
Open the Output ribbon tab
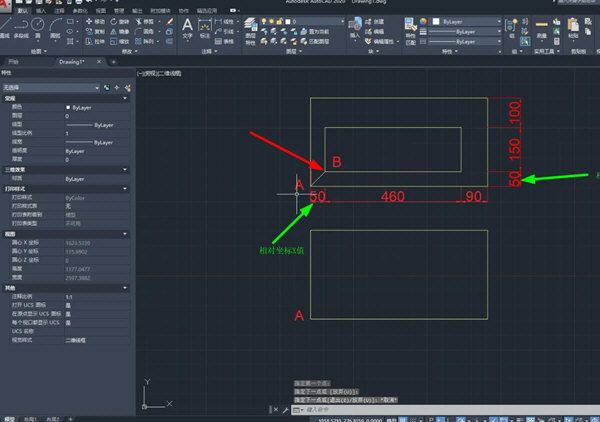pos(137,11)
